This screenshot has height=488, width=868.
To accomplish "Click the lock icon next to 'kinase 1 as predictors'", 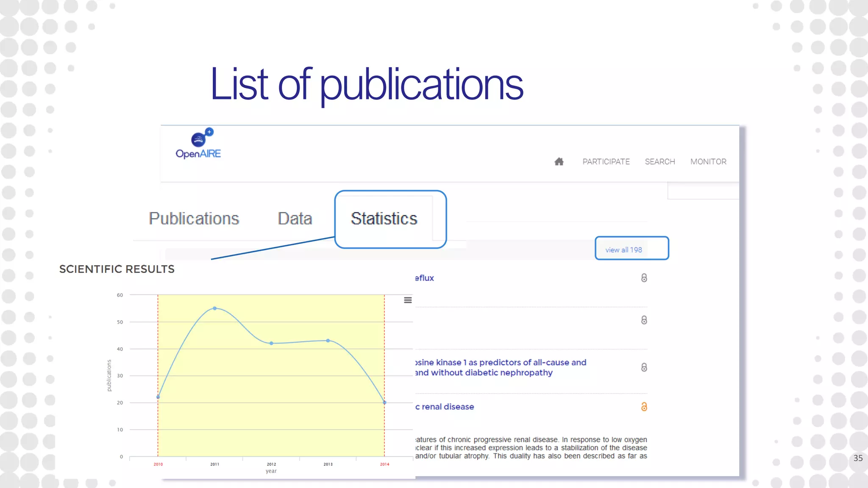I will pos(644,367).
